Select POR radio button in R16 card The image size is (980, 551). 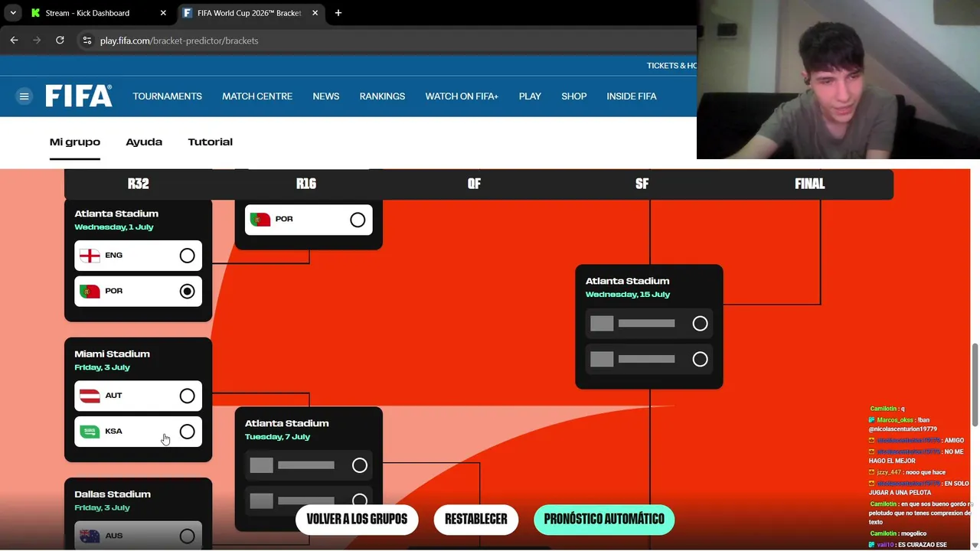[358, 220]
